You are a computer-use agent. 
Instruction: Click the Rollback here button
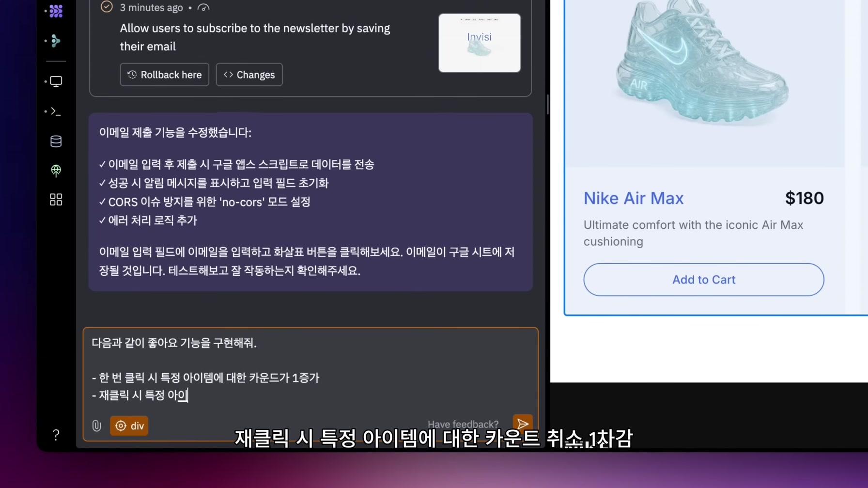(x=165, y=75)
